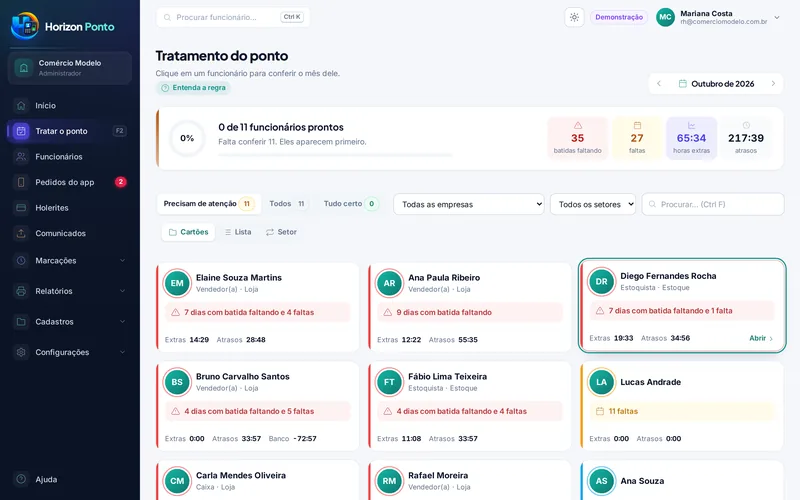Expand the Configurações submenu chevron
This screenshot has width=800, height=500.
pyautogui.click(x=122, y=352)
